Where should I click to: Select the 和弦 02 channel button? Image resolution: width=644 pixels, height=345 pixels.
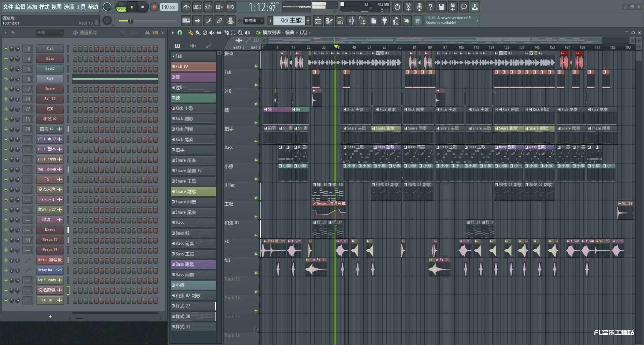click(x=50, y=119)
